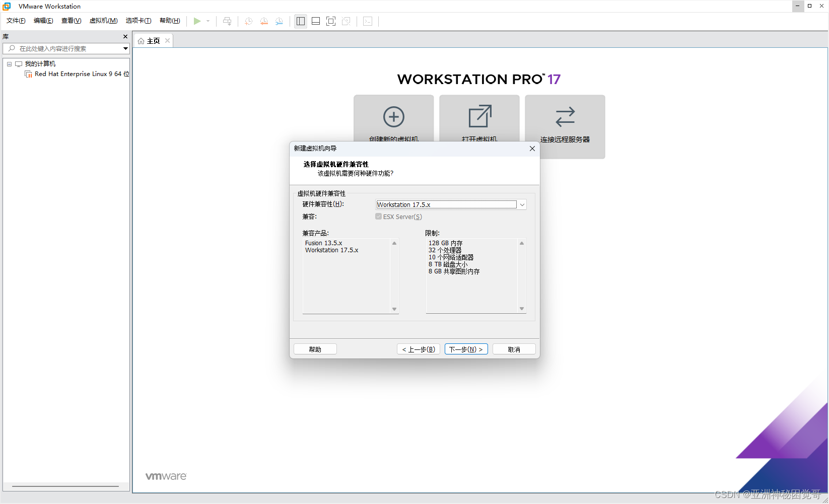Open the 文件(F) menu
Screen dimensions: 829x504
(16, 21)
